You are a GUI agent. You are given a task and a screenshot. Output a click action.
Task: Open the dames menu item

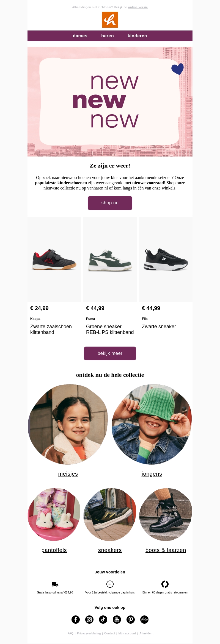[80, 36]
